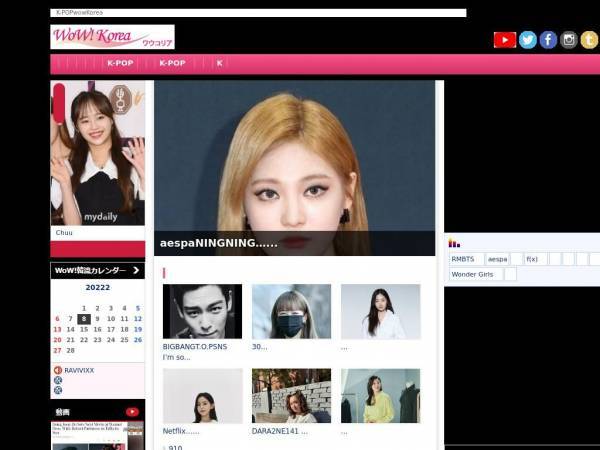Image resolution: width=600 pixels, height=450 pixels.
Task: Select the second K-POP navigation menu item
Action: 172,63
